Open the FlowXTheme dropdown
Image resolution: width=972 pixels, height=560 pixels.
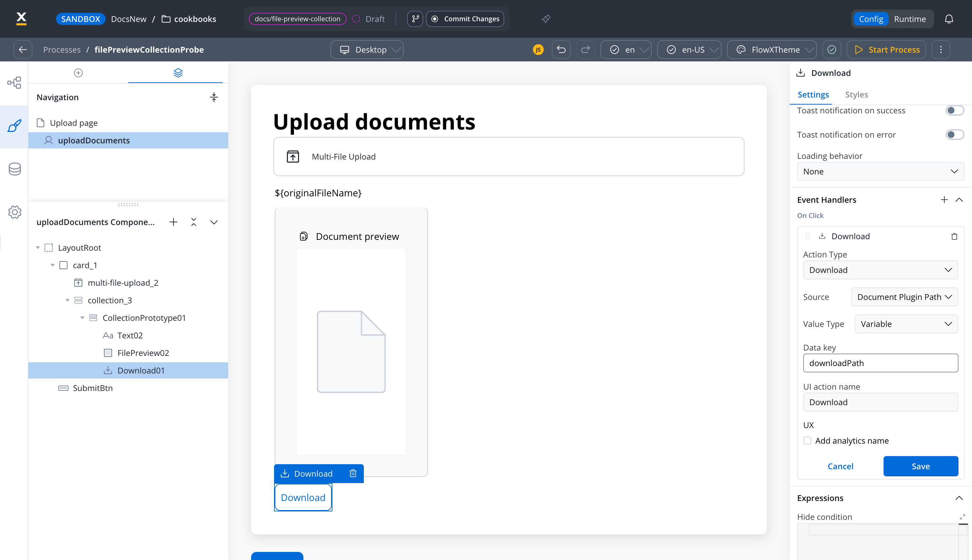[772, 50]
